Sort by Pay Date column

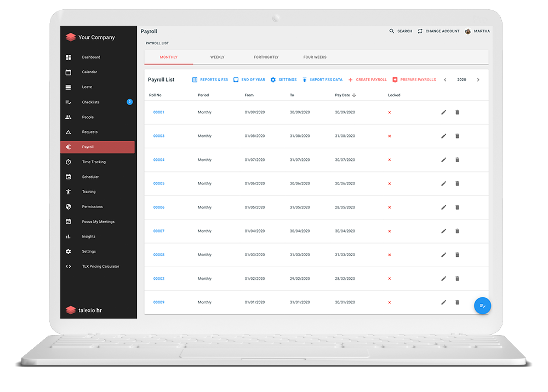(x=345, y=95)
